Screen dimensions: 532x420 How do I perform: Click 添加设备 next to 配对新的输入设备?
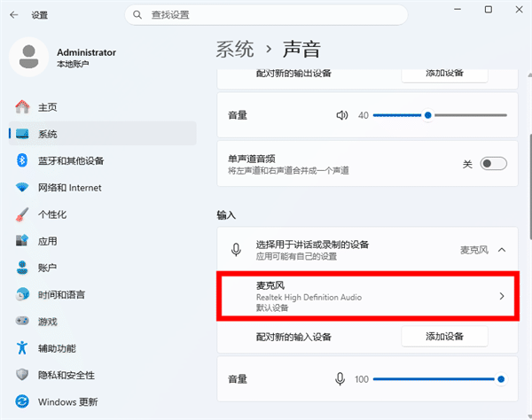pos(444,337)
